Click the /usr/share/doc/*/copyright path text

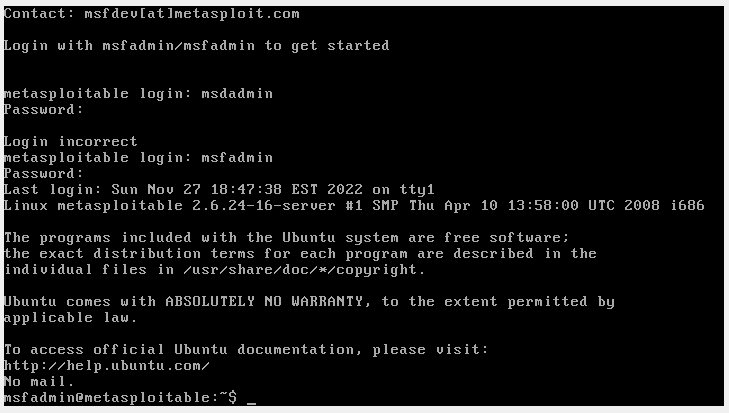(304, 270)
